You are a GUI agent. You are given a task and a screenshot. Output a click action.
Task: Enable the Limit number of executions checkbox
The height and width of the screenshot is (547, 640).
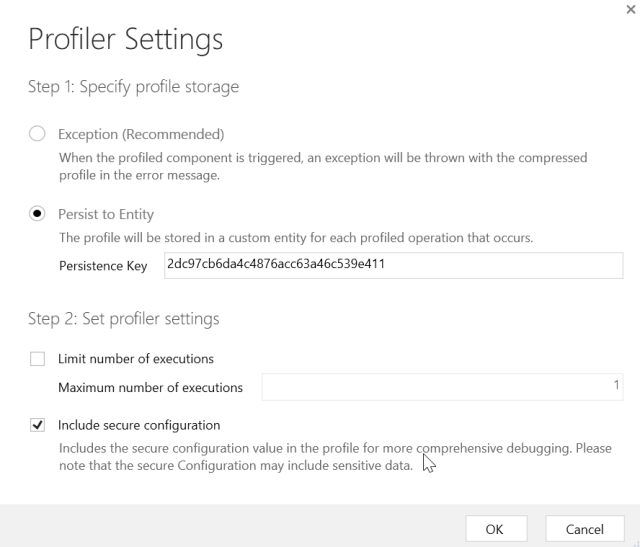point(38,359)
